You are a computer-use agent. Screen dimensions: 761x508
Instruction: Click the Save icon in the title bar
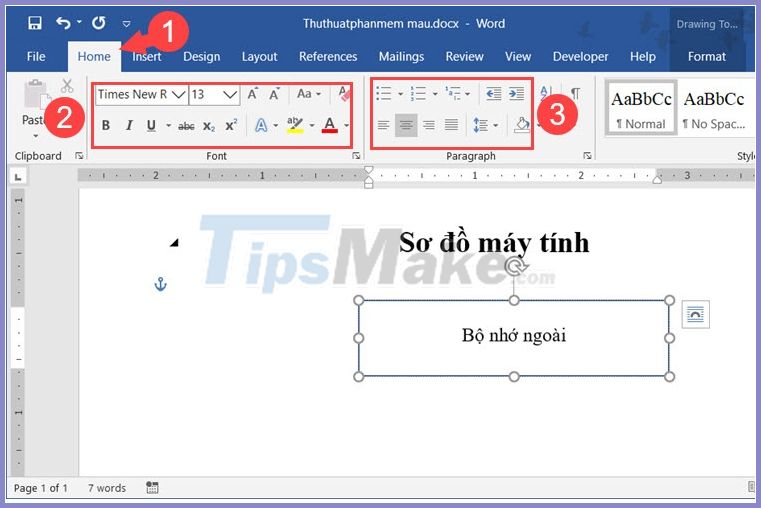(34, 23)
